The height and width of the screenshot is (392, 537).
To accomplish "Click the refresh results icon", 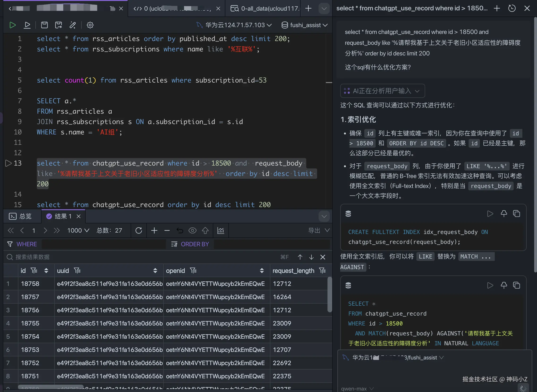I will point(139,230).
